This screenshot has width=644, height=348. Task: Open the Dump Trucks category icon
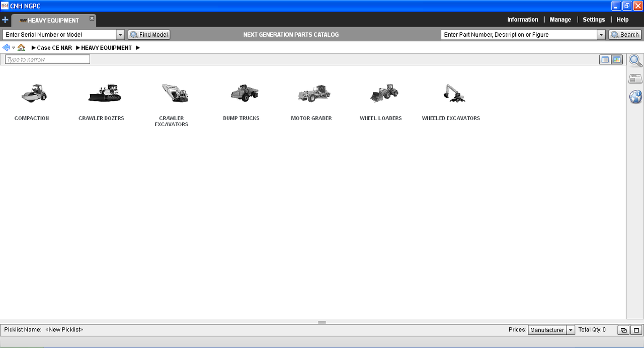[x=245, y=94]
